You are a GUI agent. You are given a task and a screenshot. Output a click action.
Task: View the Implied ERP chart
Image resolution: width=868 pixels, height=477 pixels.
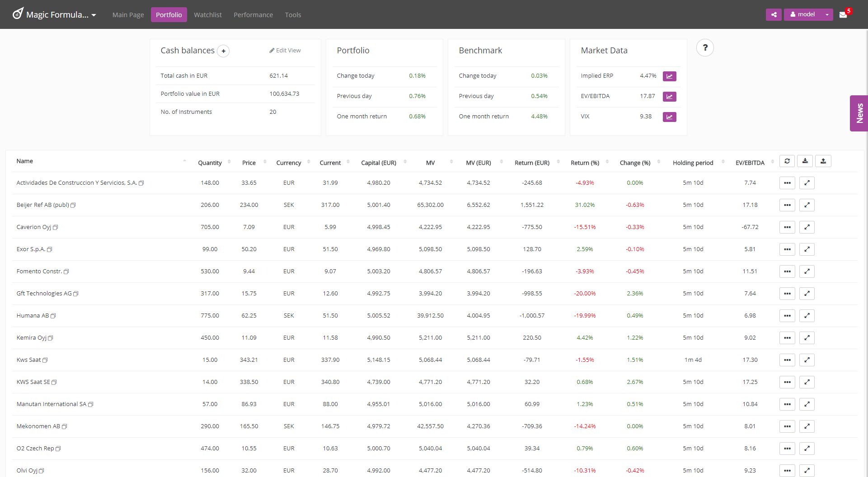(669, 76)
